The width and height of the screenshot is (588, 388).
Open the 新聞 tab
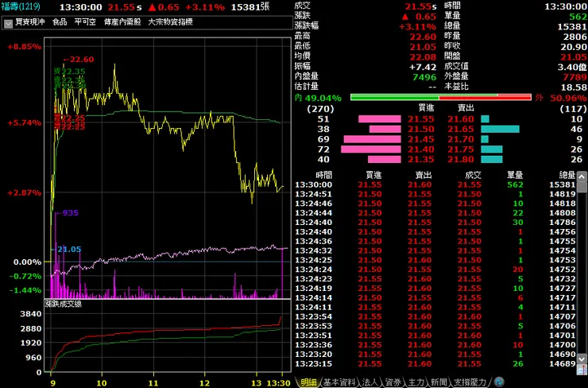[x=439, y=382]
